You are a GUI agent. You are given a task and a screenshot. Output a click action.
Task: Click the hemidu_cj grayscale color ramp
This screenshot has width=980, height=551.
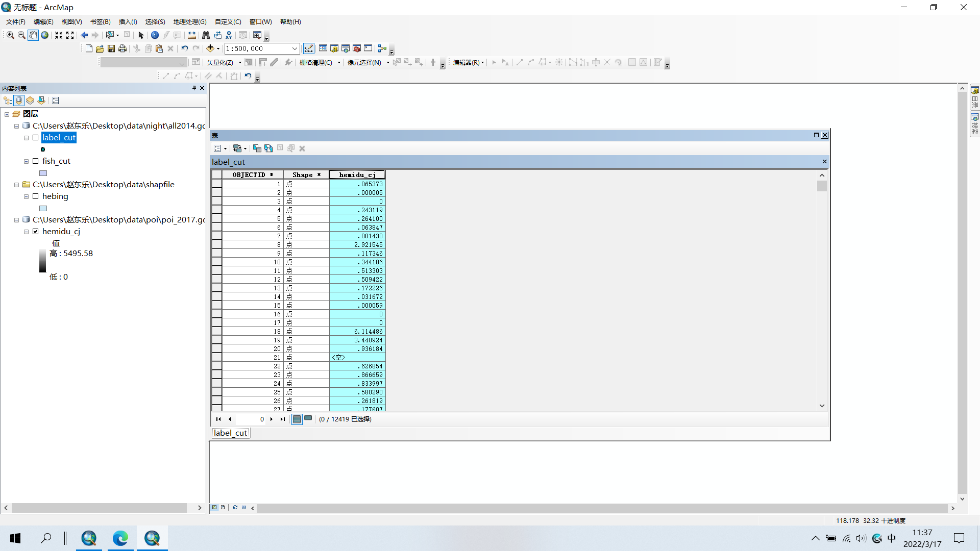pyautogui.click(x=43, y=261)
